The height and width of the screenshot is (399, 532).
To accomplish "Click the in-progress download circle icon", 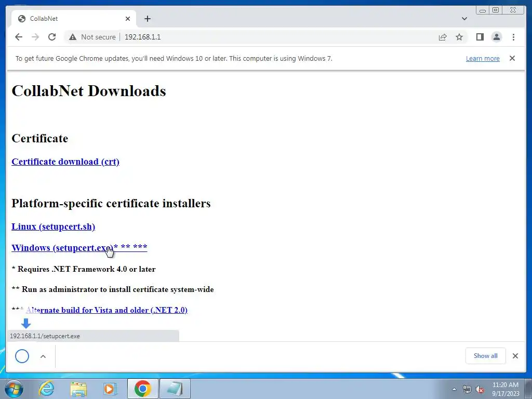I will [22, 356].
